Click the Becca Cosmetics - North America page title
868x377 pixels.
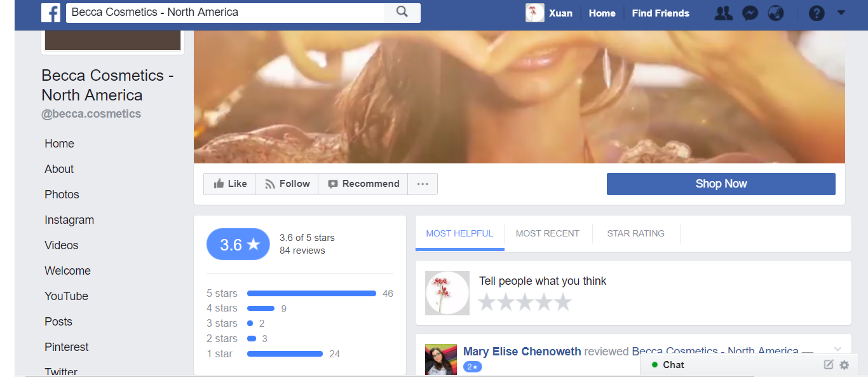(x=107, y=85)
